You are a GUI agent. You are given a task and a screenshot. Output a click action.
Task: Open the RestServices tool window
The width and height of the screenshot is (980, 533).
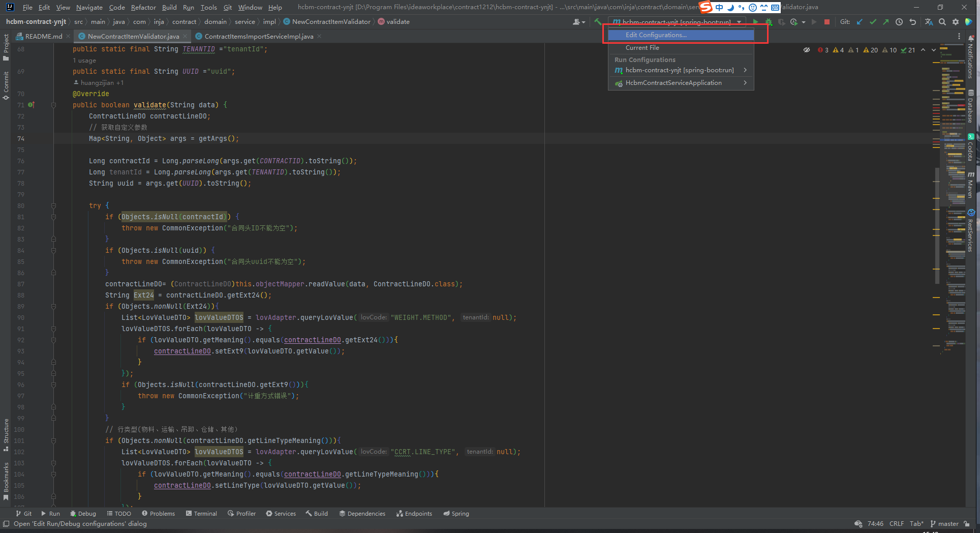point(971,231)
